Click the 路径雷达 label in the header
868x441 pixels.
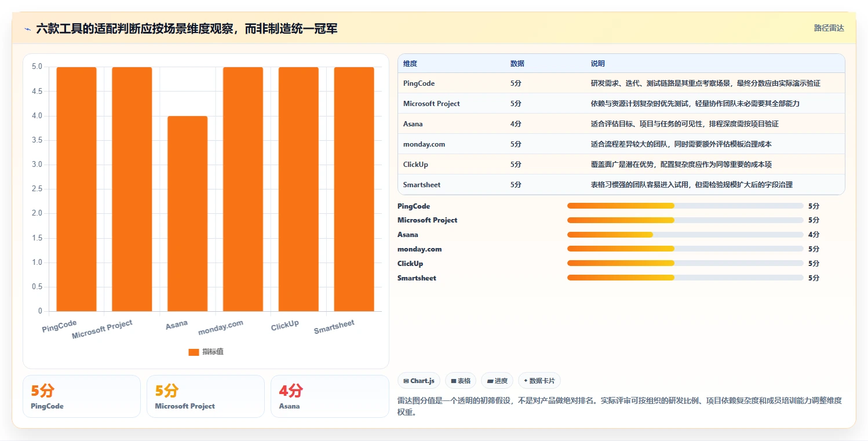point(829,28)
